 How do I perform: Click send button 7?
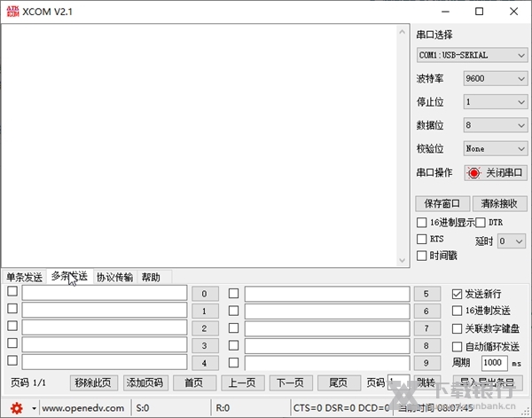coord(426,328)
